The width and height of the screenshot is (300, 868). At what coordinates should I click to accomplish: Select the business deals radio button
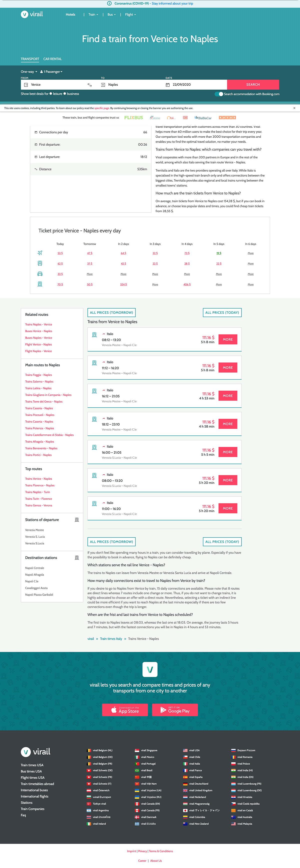(x=65, y=94)
